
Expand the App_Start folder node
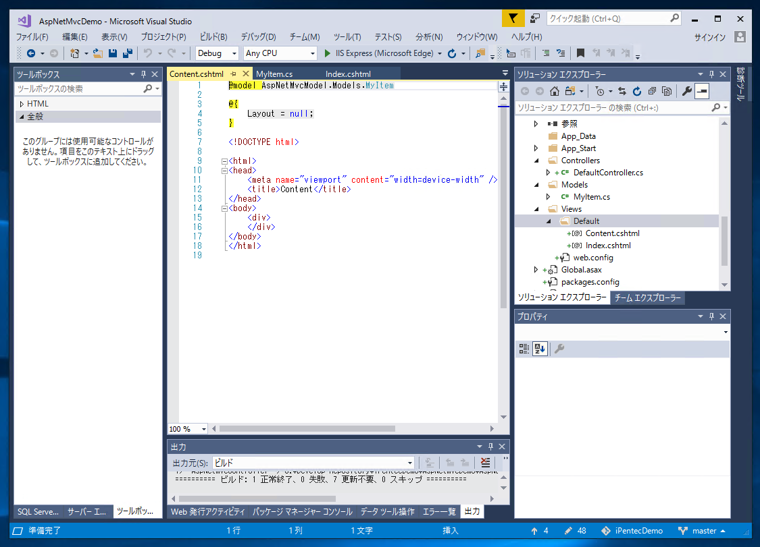(x=536, y=148)
